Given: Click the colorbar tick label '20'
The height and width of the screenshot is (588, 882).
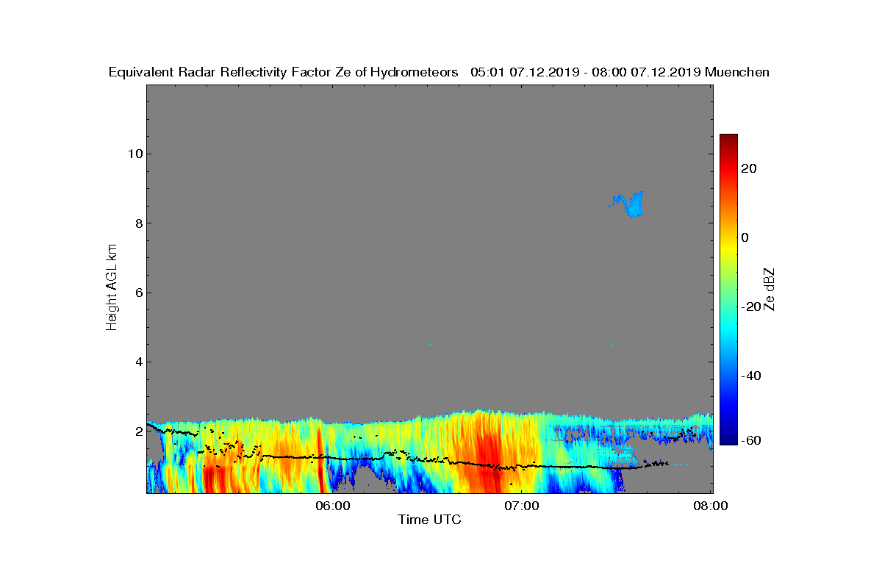Looking at the screenshot, I should click(x=750, y=168).
